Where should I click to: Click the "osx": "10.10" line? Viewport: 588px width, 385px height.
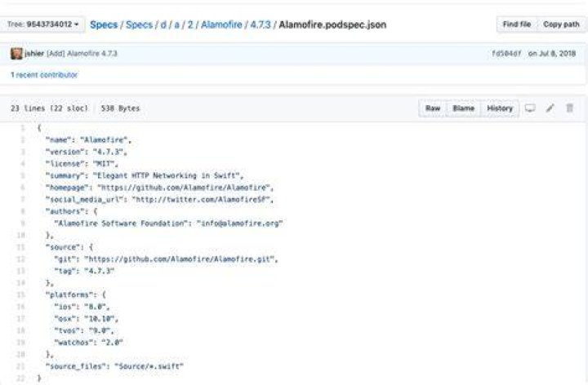coord(87,319)
